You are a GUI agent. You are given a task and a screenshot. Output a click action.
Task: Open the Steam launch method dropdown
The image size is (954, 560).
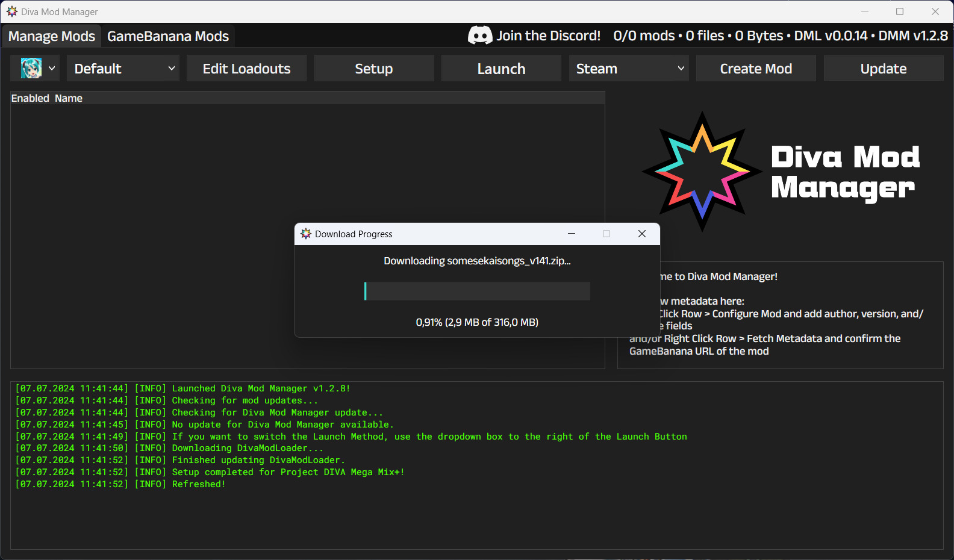click(x=629, y=69)
